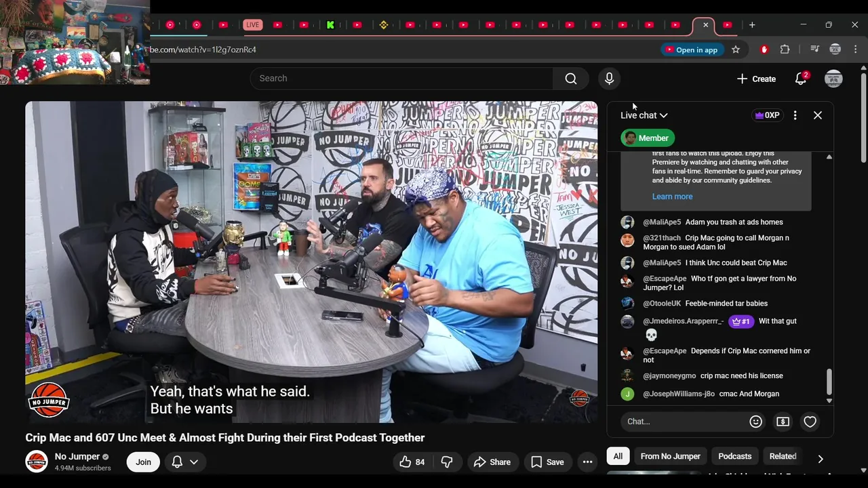
Task: Click the 0XP crown badge
Action: point(767,115)
